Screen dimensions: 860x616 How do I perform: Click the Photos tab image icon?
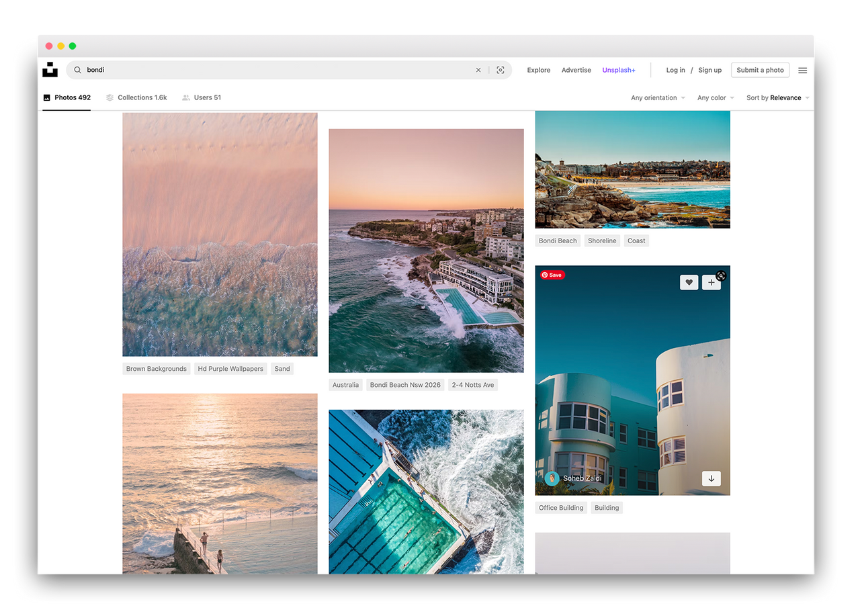[x=47, y=97]
